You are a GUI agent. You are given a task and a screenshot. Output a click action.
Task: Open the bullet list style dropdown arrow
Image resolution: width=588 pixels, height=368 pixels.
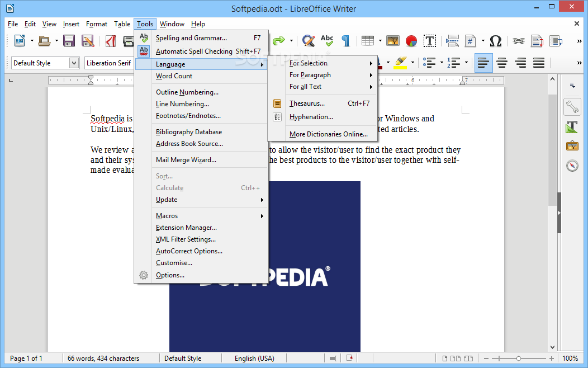[x=442, y=62]
